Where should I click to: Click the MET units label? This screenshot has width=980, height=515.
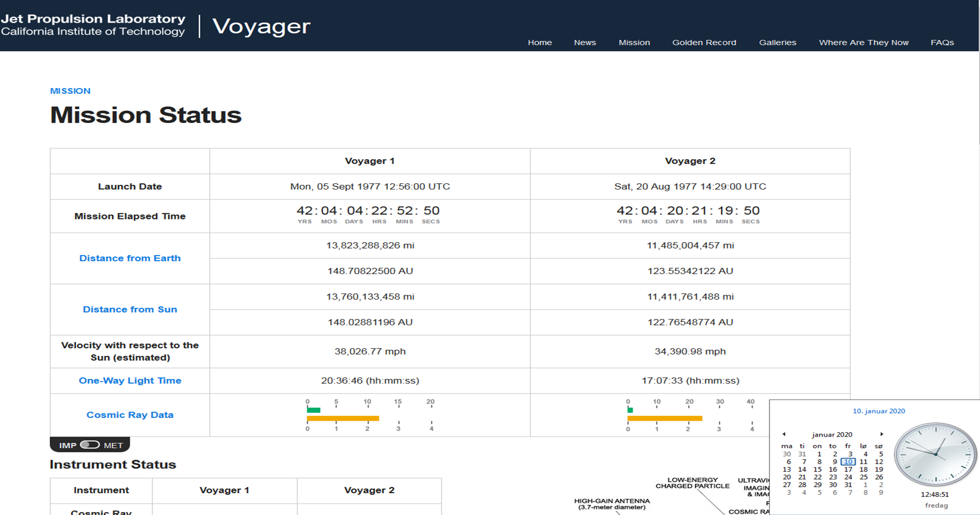[113, 445]
